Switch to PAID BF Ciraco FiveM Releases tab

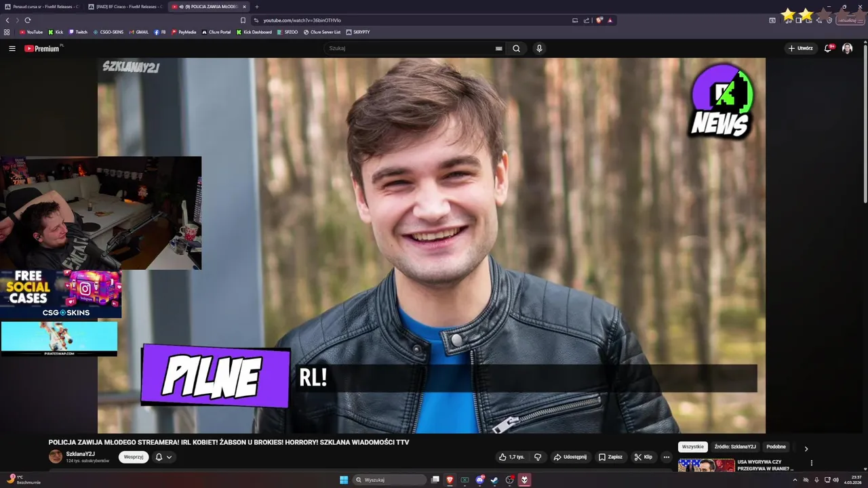(124, 7)
